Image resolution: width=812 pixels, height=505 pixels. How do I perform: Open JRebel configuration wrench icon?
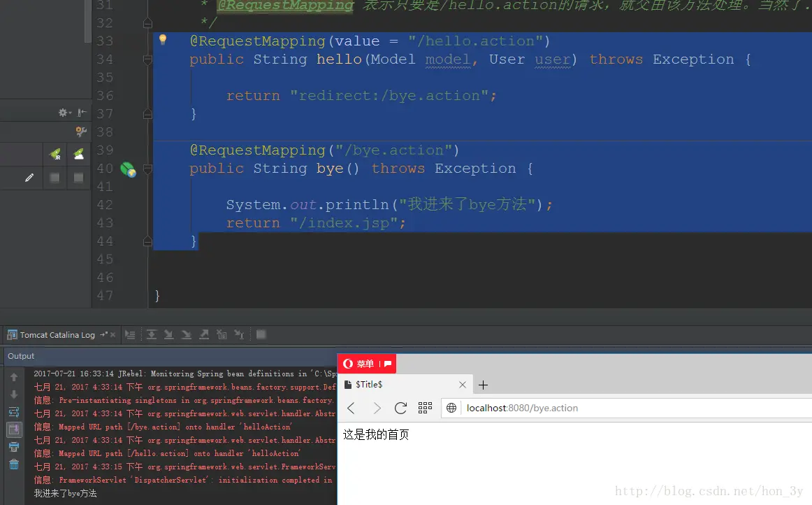[x=81, y=131]
